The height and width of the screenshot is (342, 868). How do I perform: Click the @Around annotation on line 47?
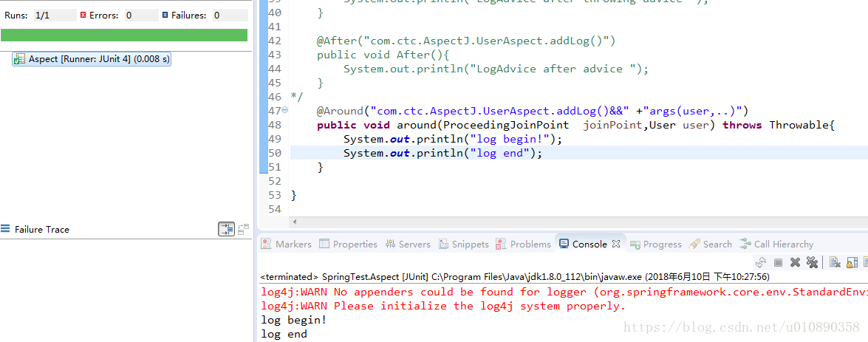[x=341, y=111]
